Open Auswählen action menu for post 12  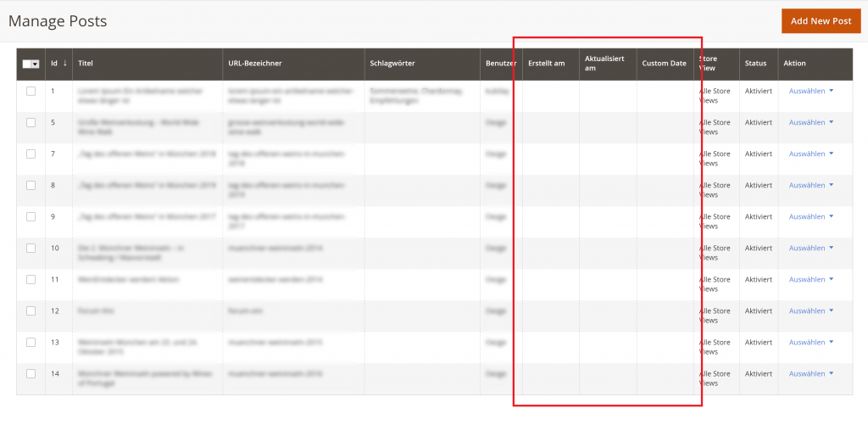tap(811, 310)
